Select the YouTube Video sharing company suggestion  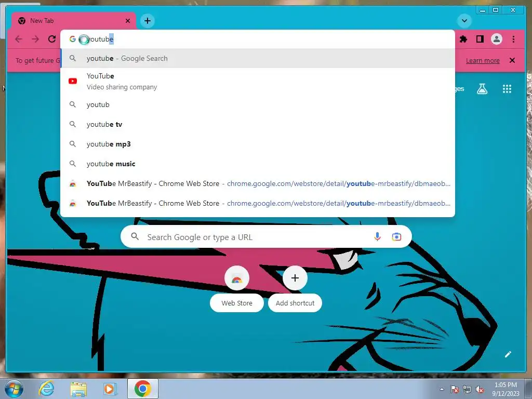click(x=258, y=81)
